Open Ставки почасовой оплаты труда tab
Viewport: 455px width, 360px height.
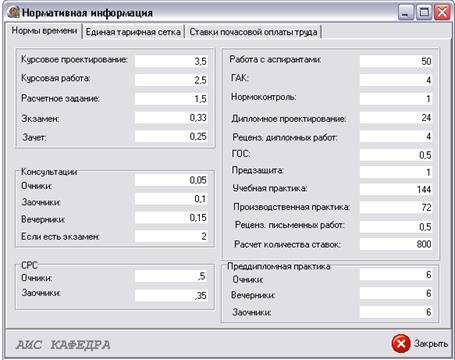253,32
